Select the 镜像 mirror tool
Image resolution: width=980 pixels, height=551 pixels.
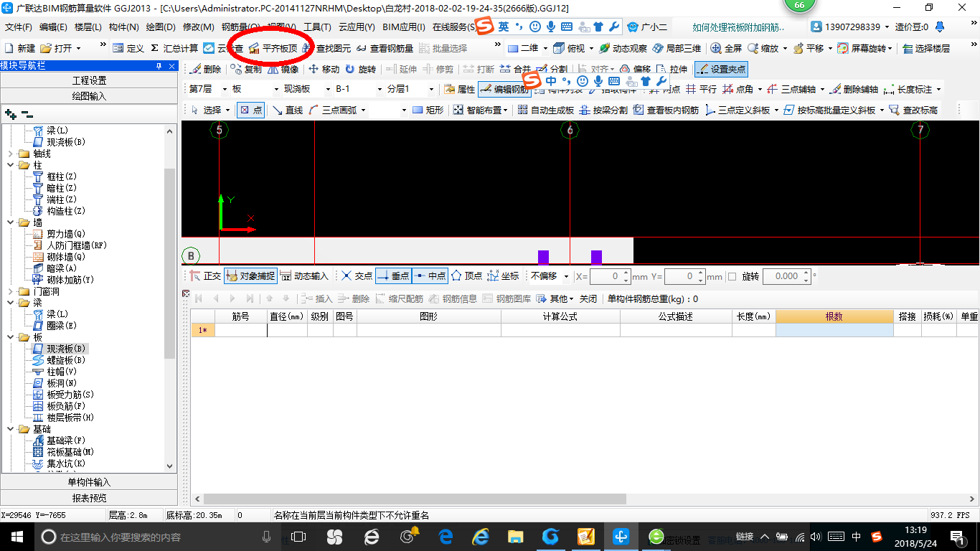click(x=283, y=69)
